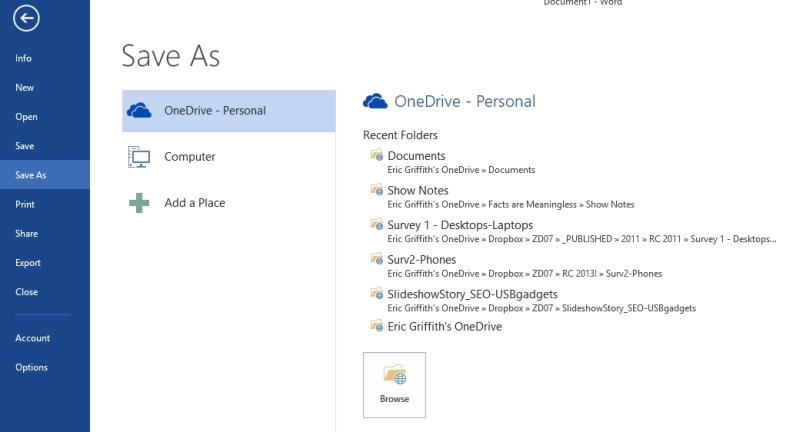
Task: Select New in the backstage menu
Action: [25, 87]
